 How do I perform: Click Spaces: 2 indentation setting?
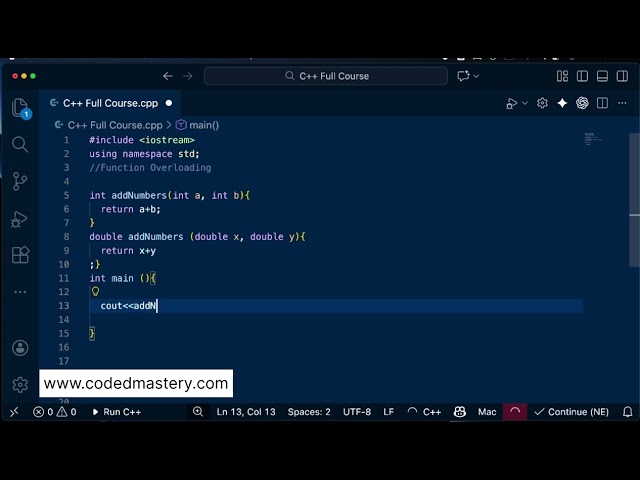coord(309,412)
